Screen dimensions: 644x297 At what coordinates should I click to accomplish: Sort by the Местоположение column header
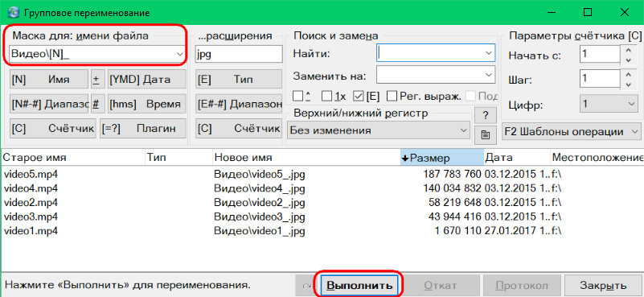point(597,158)
